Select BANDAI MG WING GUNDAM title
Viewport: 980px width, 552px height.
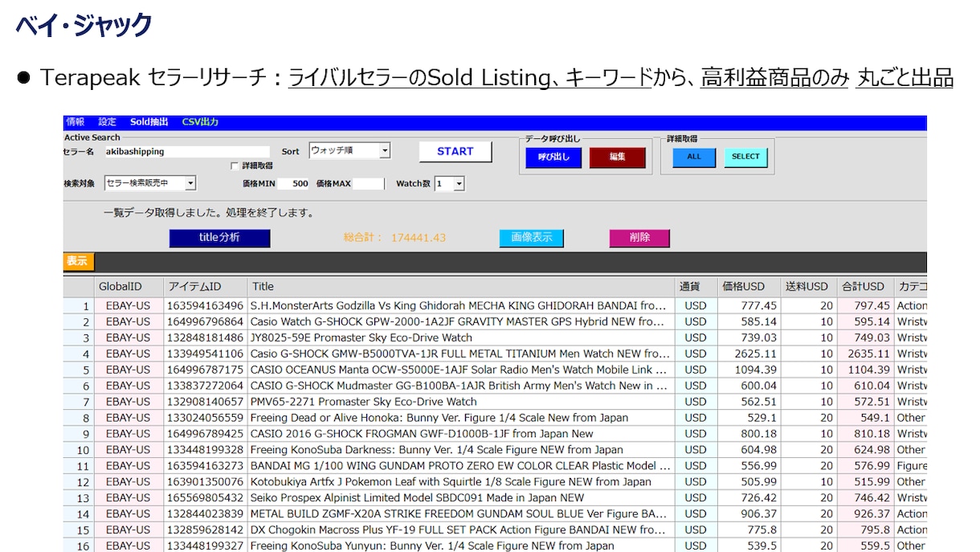[461, 466]
